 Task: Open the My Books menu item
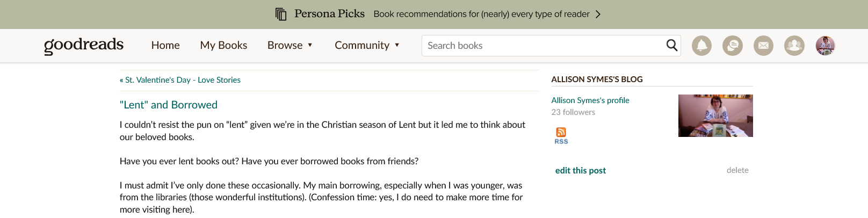(223, 46)
